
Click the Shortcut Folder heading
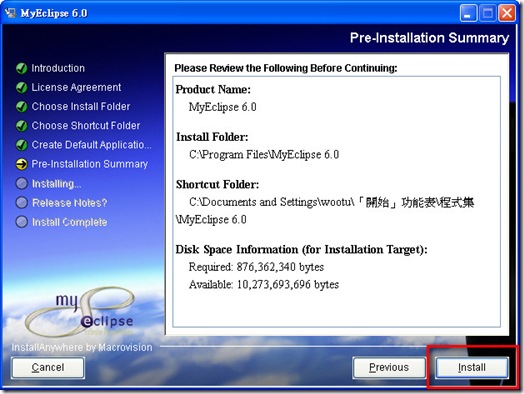218,184
